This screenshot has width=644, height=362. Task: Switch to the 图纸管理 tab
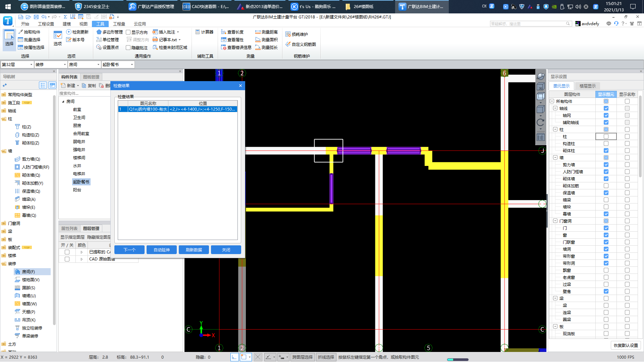coord(91,77)
